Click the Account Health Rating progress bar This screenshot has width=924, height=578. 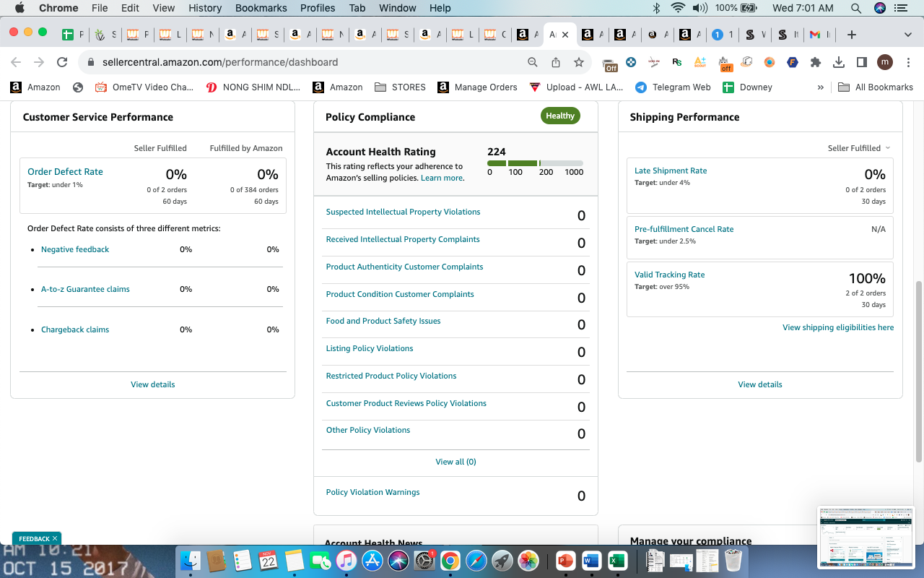536,163
